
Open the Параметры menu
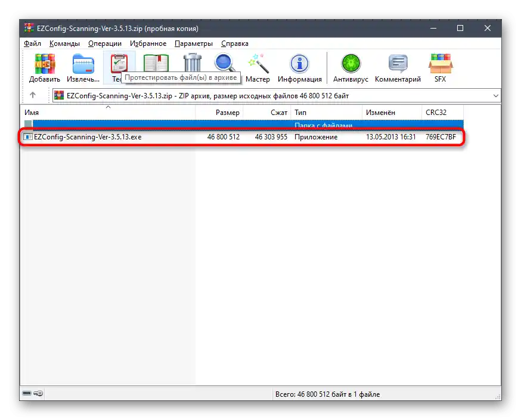click(x=194, y=43)
